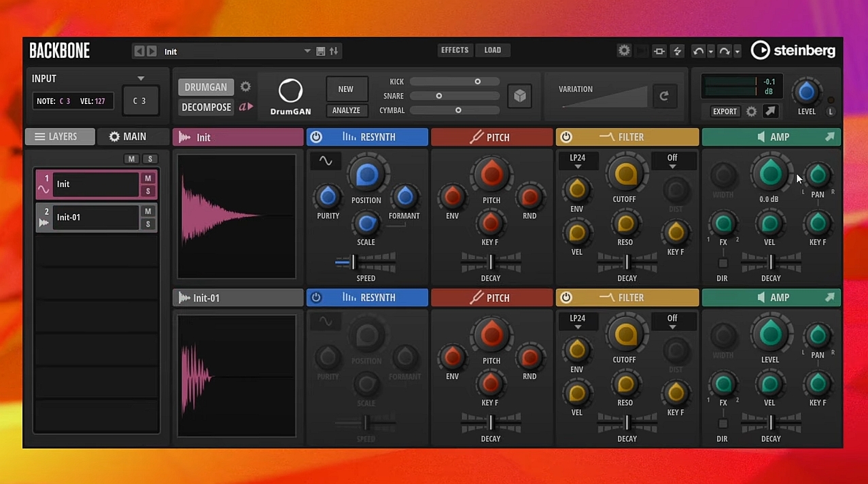Select the Decompose mode
The height and width of the screenshot is (484, 868).
[x=207, y=107]
